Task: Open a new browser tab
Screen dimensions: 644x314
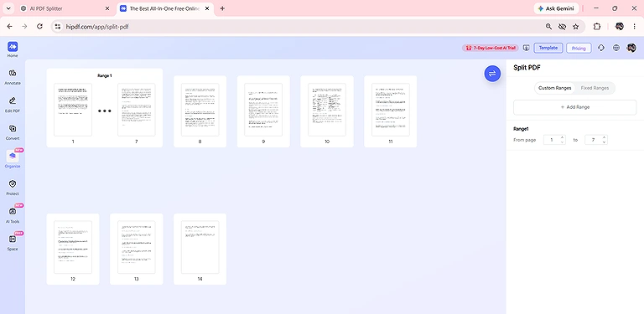Action: [222, 8]
